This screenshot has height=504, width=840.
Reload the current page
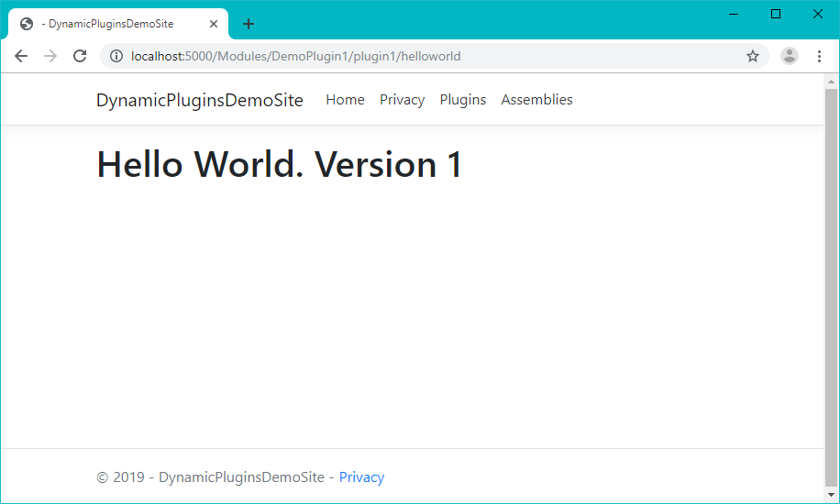click(x=80, y=56)
